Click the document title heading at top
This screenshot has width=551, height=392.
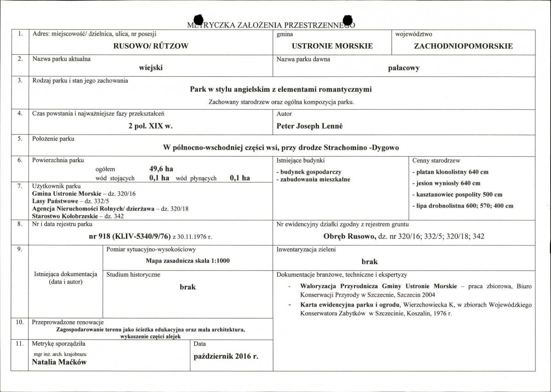click(271, 25)
